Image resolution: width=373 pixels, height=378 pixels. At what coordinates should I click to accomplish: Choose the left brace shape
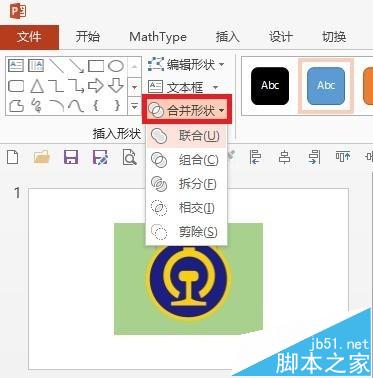pos(96,106)
